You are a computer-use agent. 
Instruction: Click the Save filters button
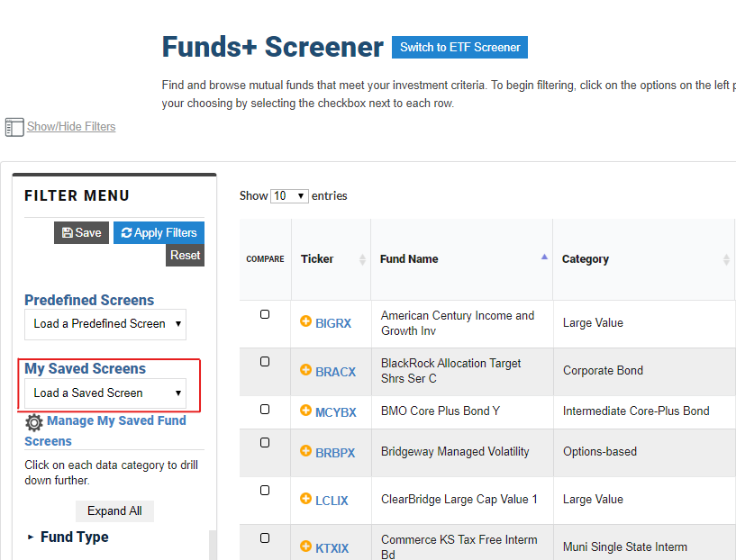click(81, 232)
